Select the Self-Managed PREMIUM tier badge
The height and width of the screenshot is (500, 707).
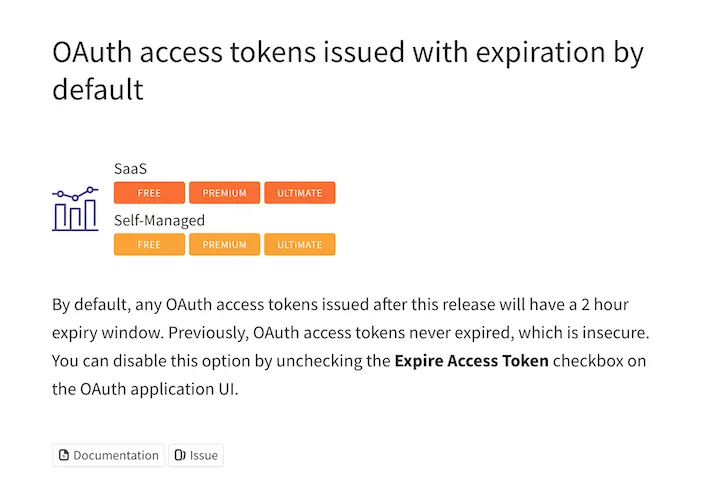(225, 244)
